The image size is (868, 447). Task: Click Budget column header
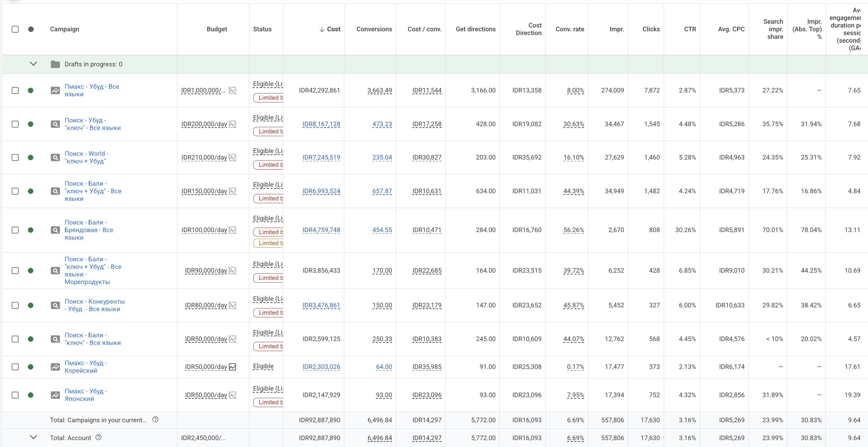tap(217, 29)
